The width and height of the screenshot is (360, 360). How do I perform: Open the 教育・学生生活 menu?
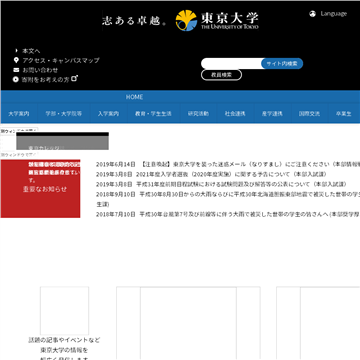(x=153, y=114)
